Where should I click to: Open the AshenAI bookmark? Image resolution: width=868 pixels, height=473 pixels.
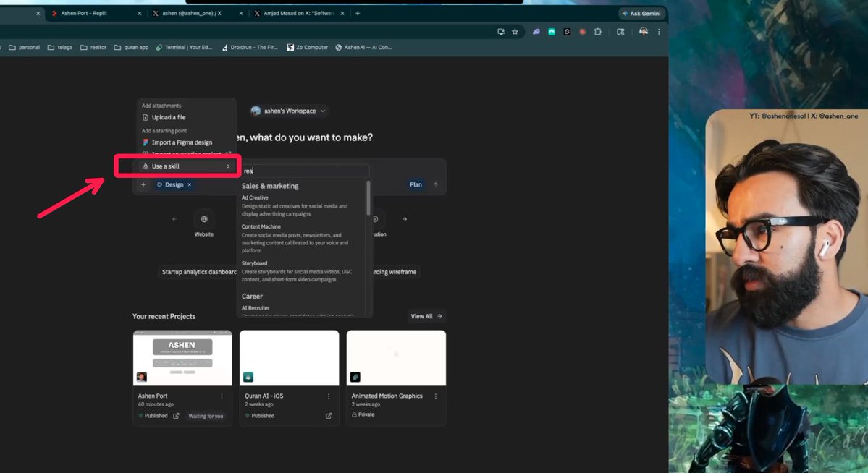pyautogui.click(x=363, y=48)
